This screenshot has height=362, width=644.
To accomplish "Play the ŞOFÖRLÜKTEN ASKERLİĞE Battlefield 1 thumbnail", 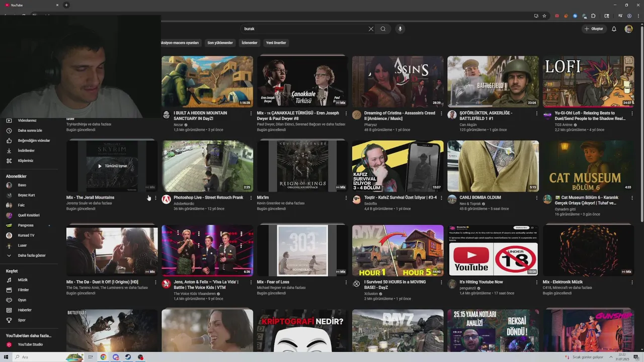I will [493, 81].
